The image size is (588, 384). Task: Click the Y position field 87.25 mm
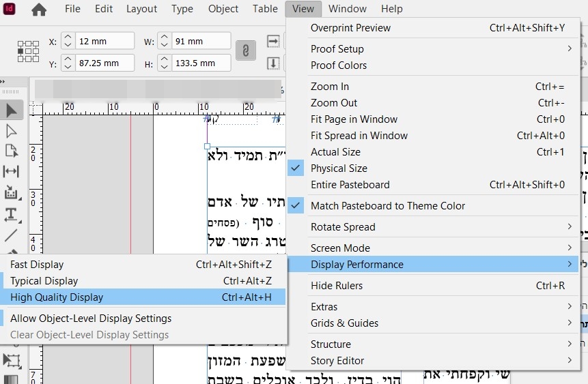105,63
